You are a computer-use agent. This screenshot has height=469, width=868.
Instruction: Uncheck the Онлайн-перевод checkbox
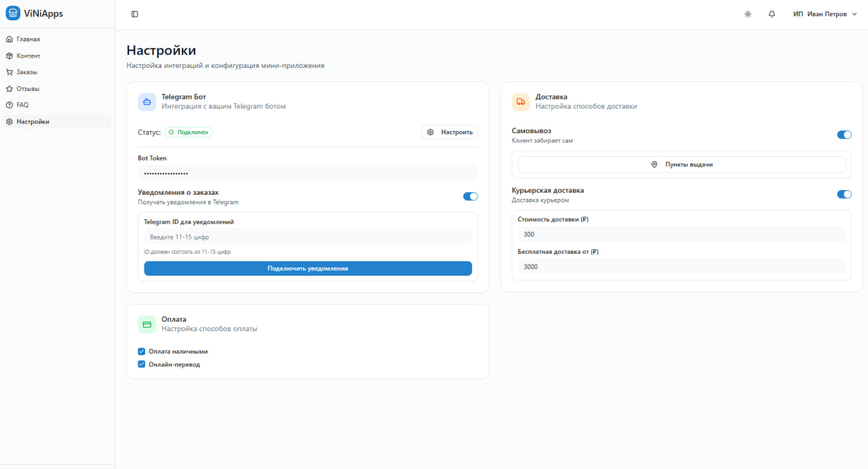142,364
